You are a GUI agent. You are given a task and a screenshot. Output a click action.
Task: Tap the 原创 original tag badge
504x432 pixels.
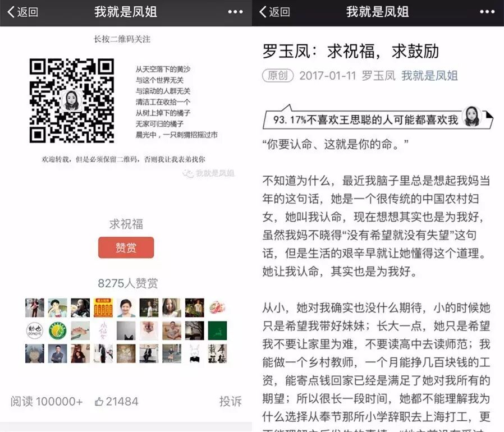click(278, 76)
